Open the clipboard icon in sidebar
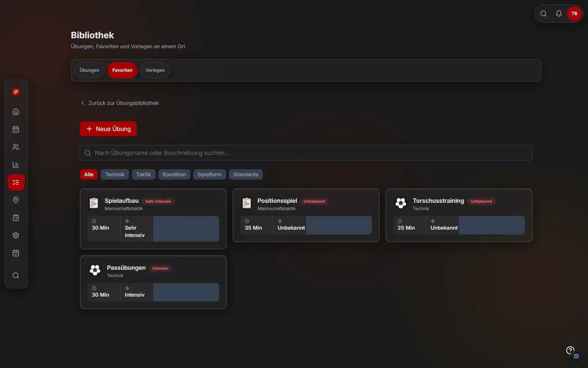Screen dimensions: 588x368 (16, 218)
